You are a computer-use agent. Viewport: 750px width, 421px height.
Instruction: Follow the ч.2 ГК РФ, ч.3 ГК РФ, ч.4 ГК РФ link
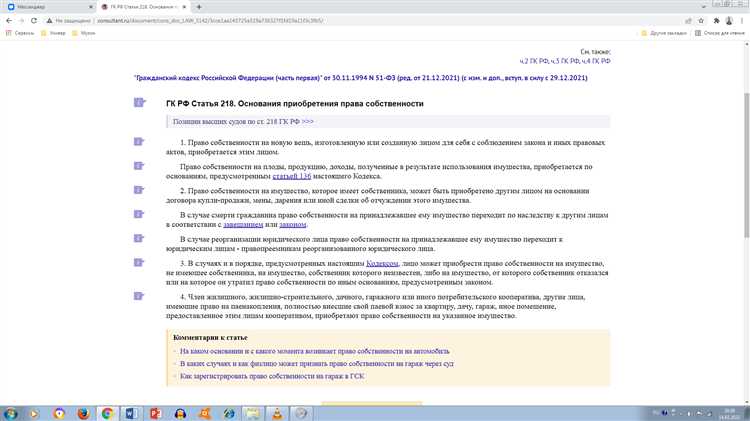pyautogui.click(x=565, y=61)
